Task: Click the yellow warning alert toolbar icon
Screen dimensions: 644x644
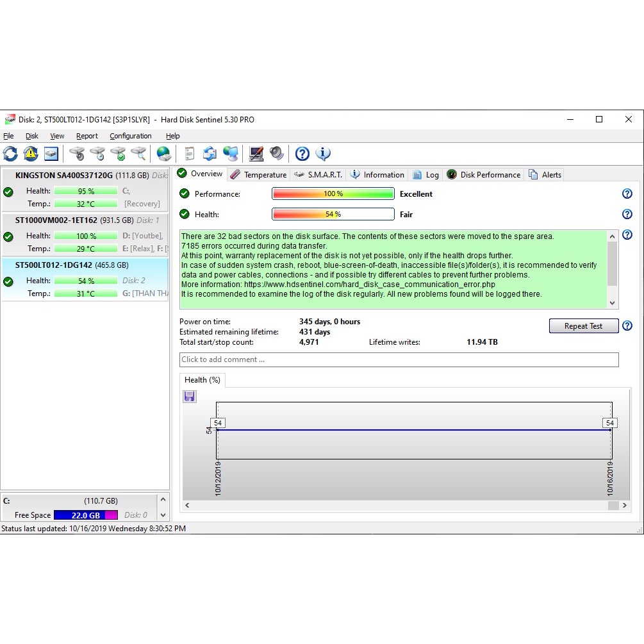Action: pos(31,154)
